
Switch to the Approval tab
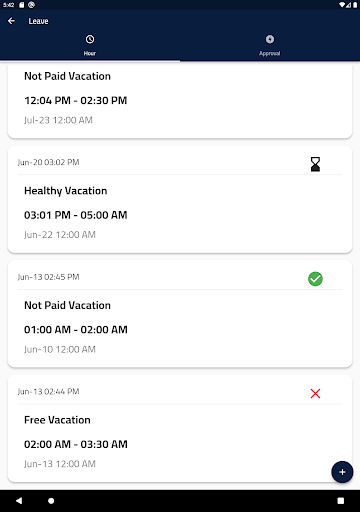pos(270,45)
